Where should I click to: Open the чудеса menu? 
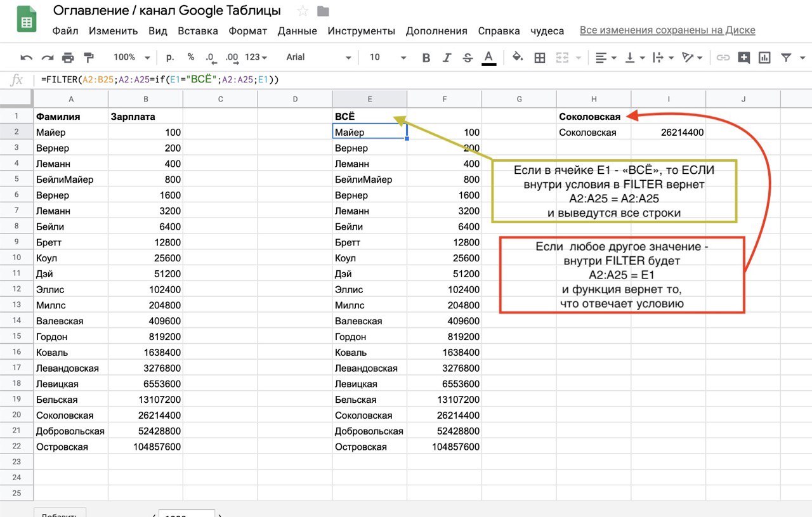(x=547, y=30)
